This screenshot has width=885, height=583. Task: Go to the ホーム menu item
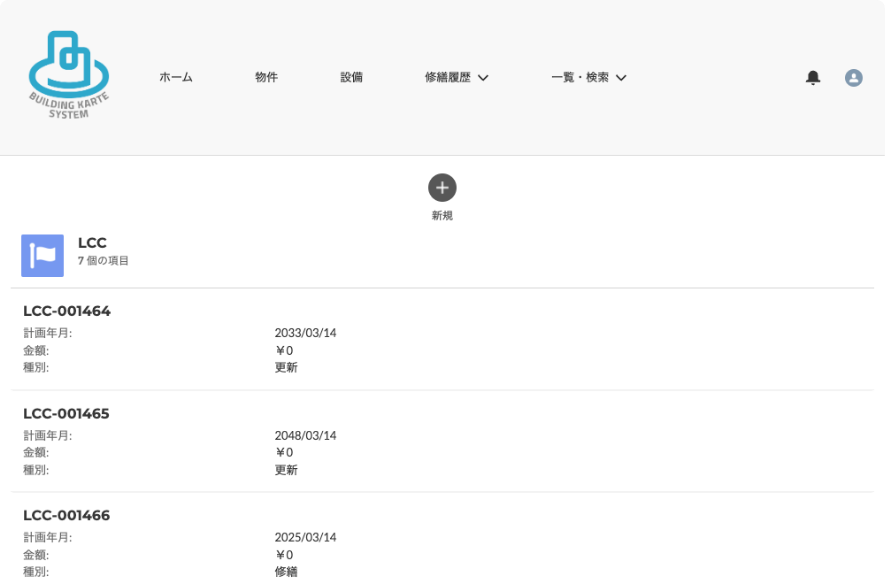tap(176, 77)
